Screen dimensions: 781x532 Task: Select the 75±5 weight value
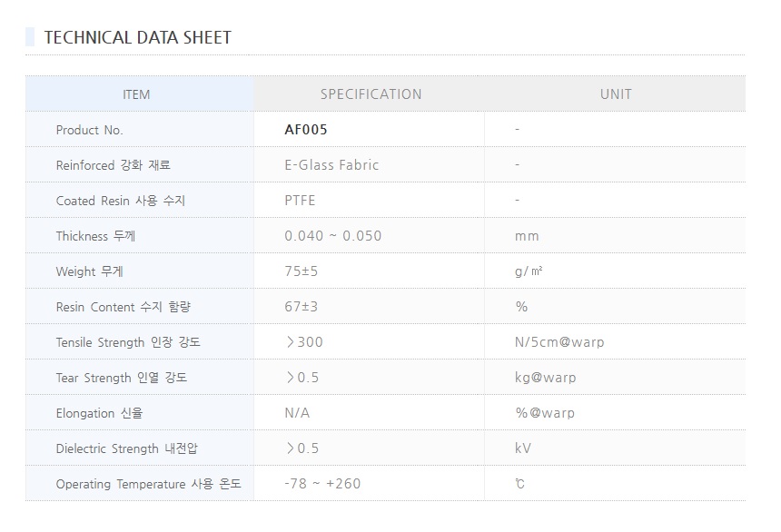[x=302, y=271]
